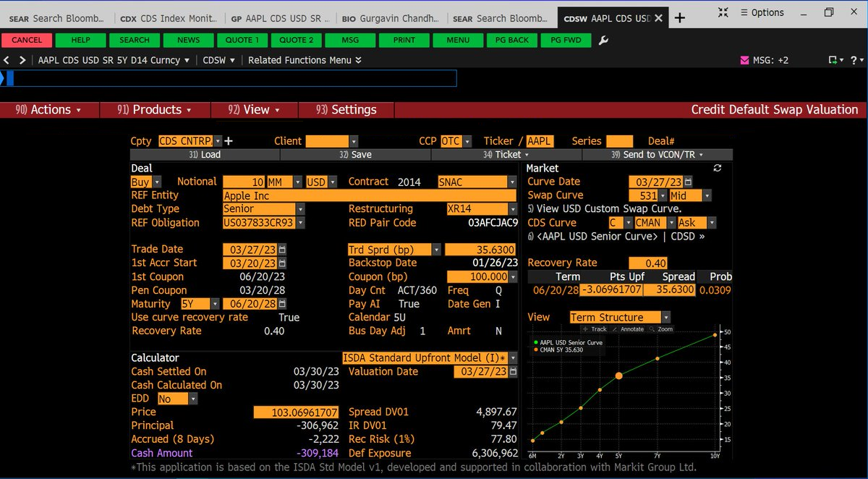Click the 5Y point on term structure chart
868x479 pixels.
pyautogui.click(x=619, y=376)
